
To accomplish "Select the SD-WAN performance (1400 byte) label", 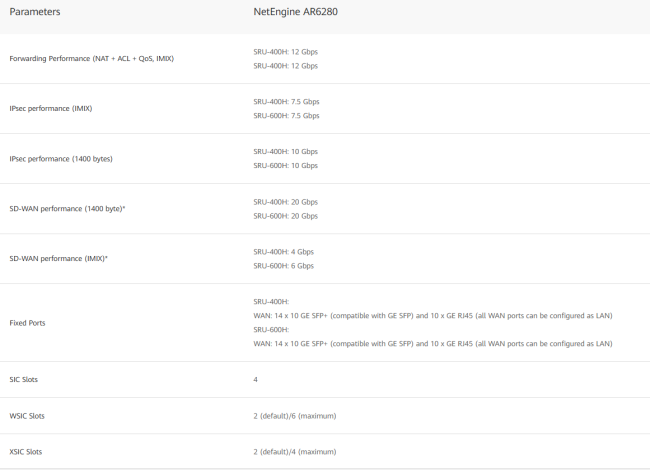I will tap(65, 208).
